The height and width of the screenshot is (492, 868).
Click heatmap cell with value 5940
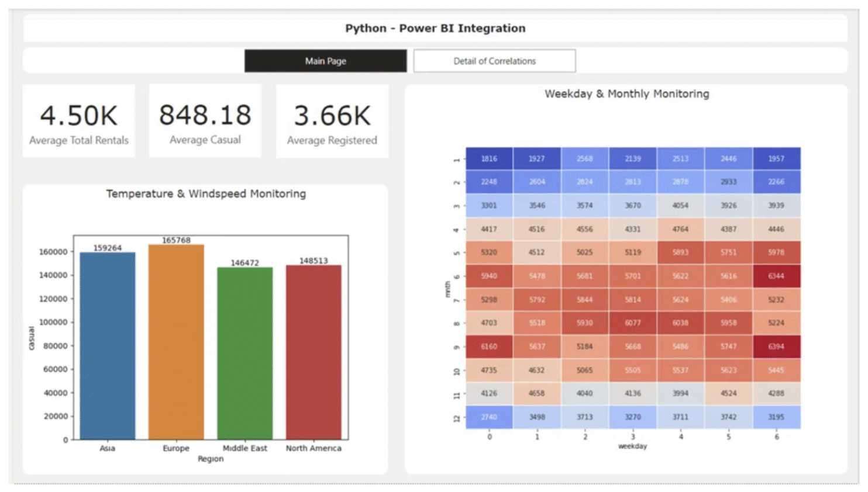tap(489, 276)
